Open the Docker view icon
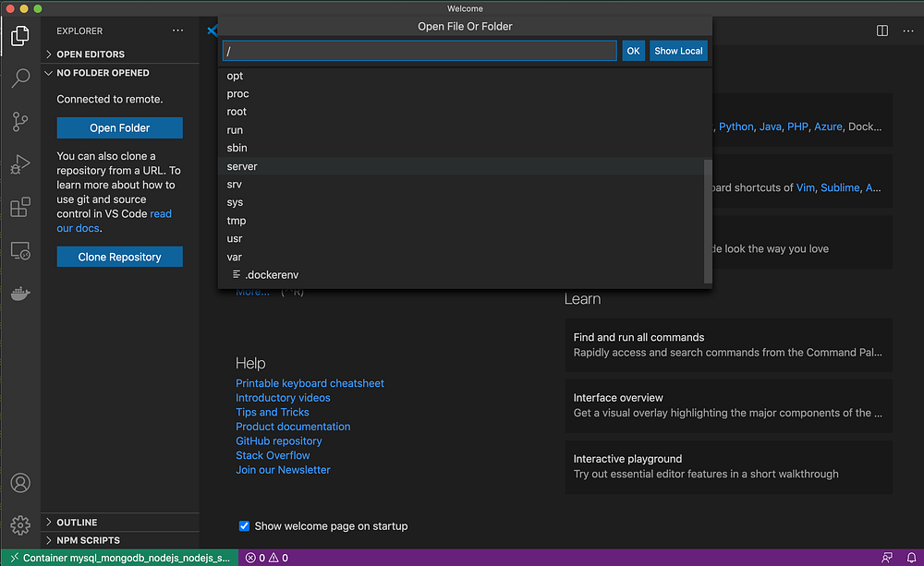This screenshot has height=566, width=924. tap(20, 293)
